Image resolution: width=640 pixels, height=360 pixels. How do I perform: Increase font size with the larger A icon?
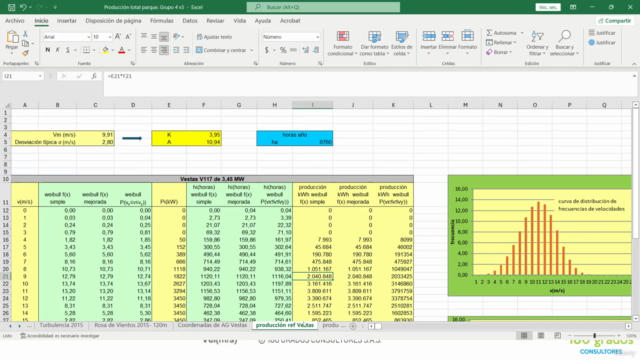click(118, 37)
